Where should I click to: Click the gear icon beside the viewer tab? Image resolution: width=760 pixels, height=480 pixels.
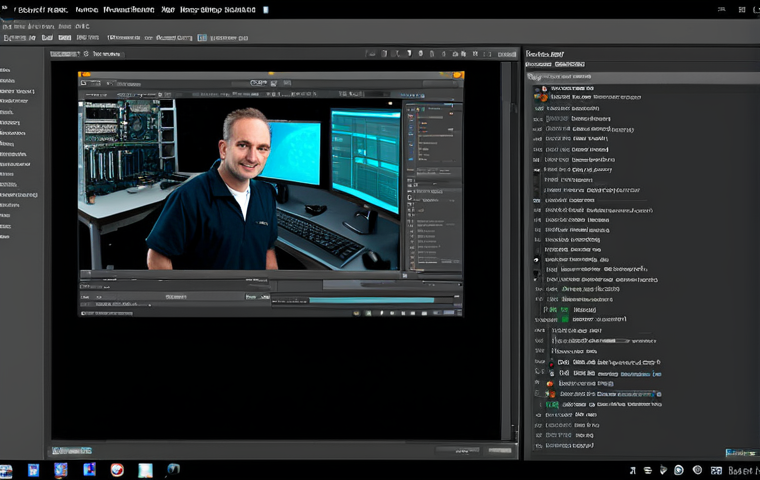86,54
